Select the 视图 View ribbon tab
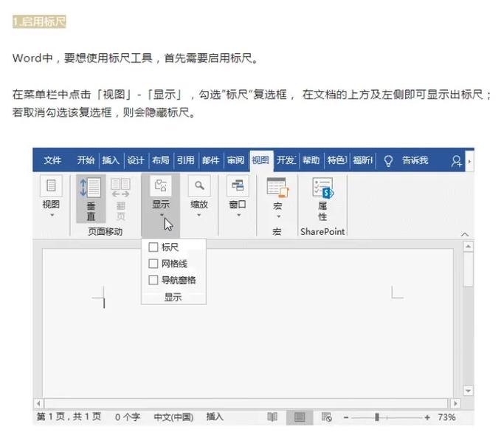Screen dimensions: 504x438 pyautogui.click(x=260, y=160)
